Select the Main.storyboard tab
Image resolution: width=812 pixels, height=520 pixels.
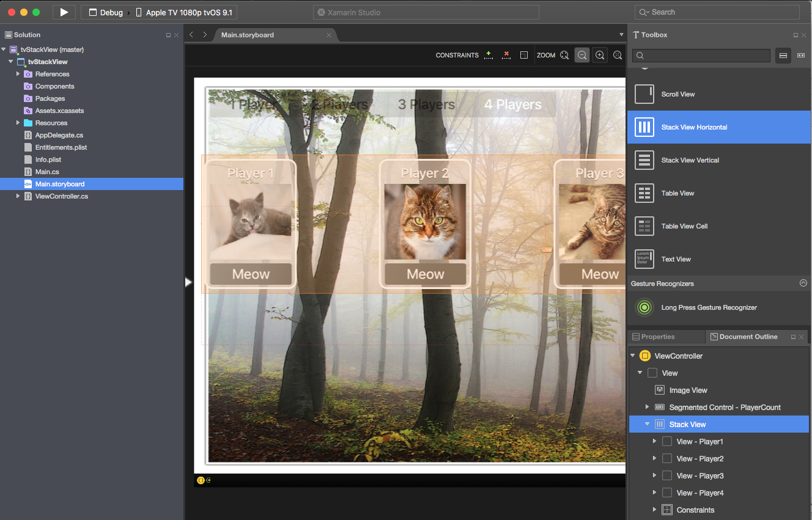click(x=247, y=35)
